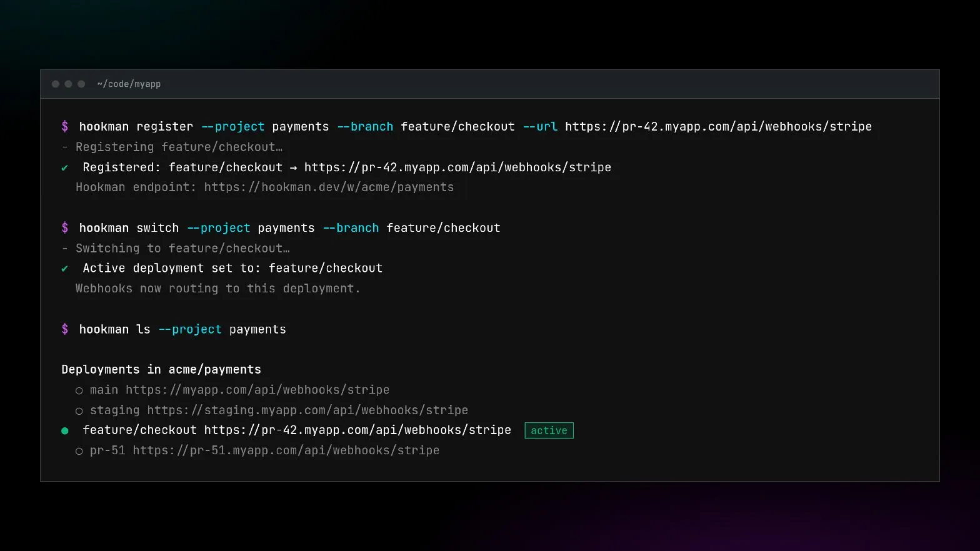This screenshot has width=980, height=551.
Task: Open the staging.myapp.com webhook URL
Action: tap(307, 410)
